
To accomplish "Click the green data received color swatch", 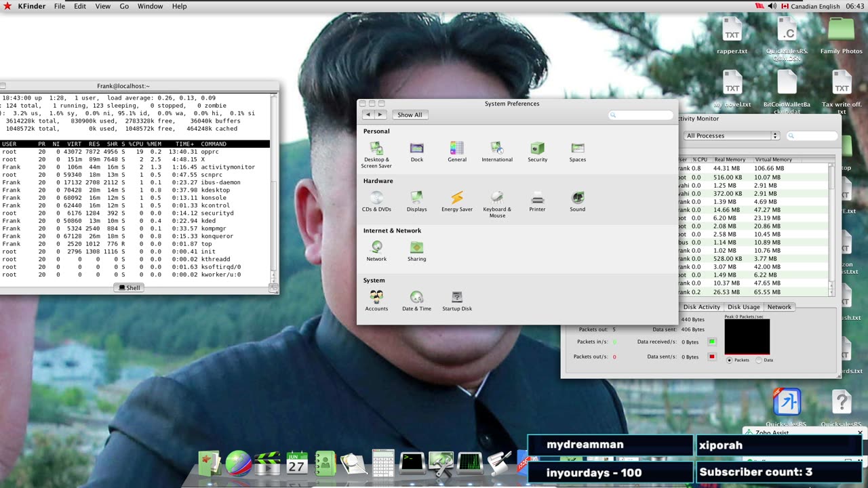I will pos(712,342).
